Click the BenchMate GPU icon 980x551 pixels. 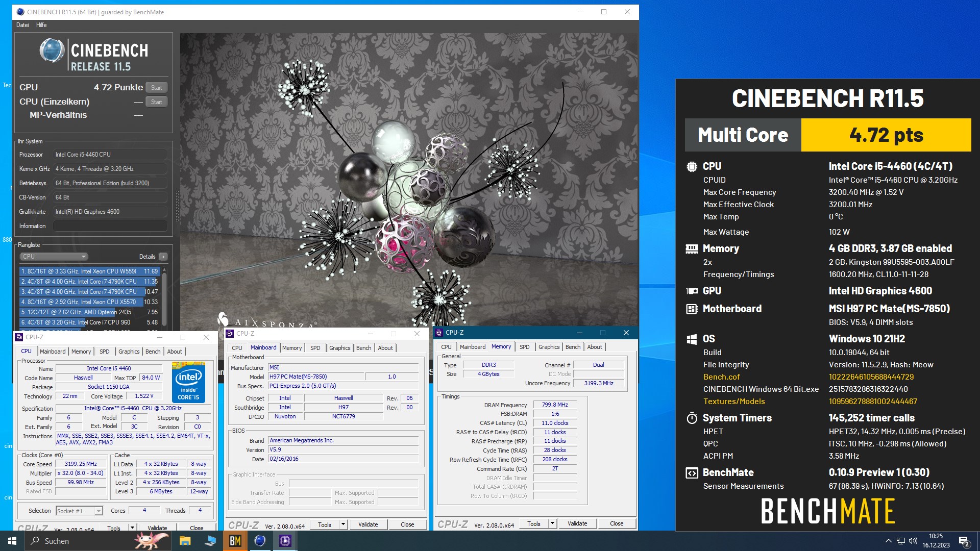(692, 291)
